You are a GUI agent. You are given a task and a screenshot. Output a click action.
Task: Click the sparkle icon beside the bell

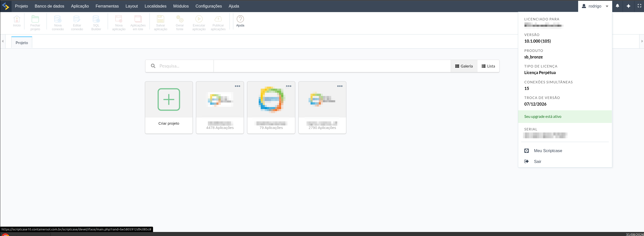[628, 6]
